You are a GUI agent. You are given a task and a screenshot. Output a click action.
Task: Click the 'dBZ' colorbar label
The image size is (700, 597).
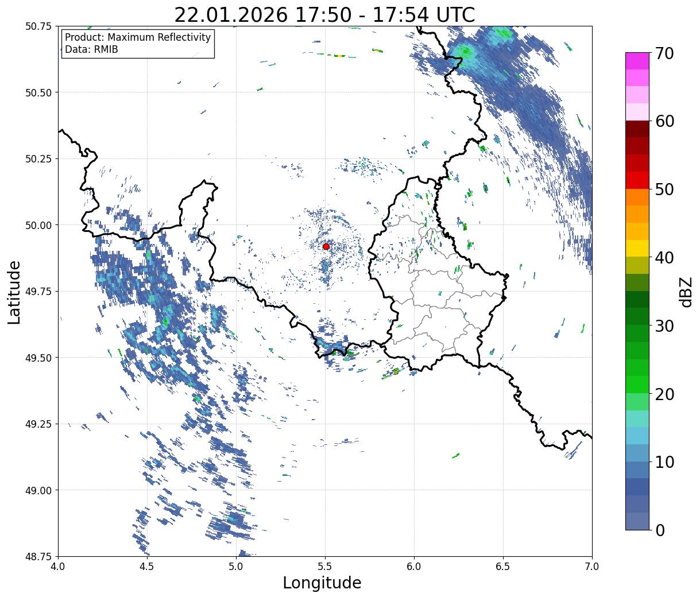tap(686, 291)
